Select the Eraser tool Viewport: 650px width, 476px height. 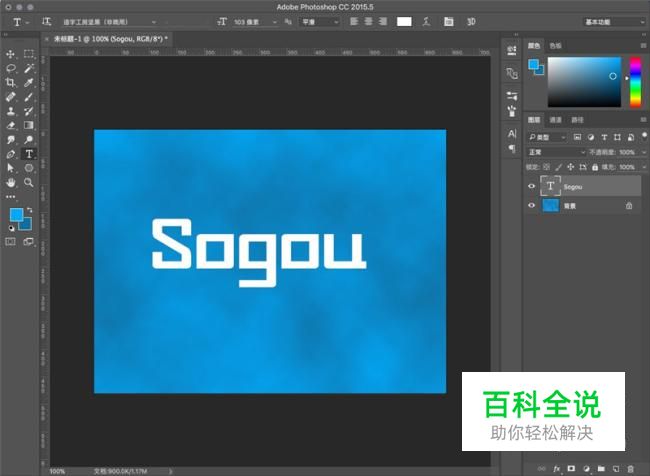click(x=10, y=125)
